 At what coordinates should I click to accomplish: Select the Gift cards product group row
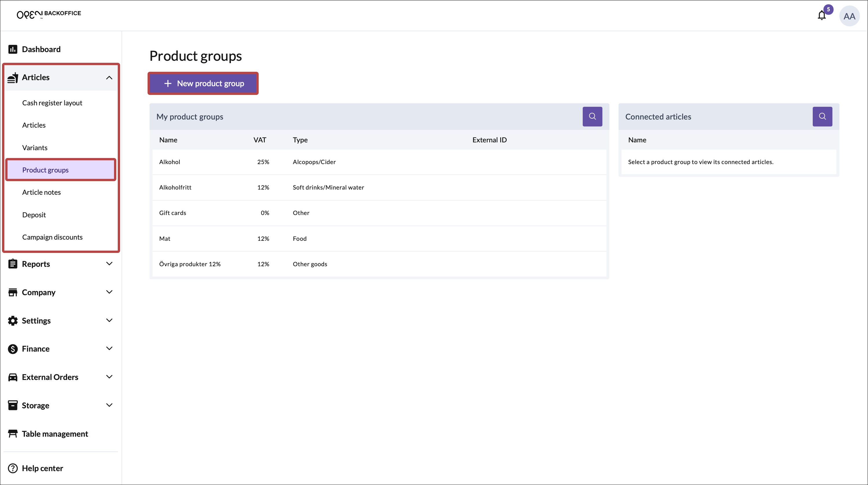379,213
